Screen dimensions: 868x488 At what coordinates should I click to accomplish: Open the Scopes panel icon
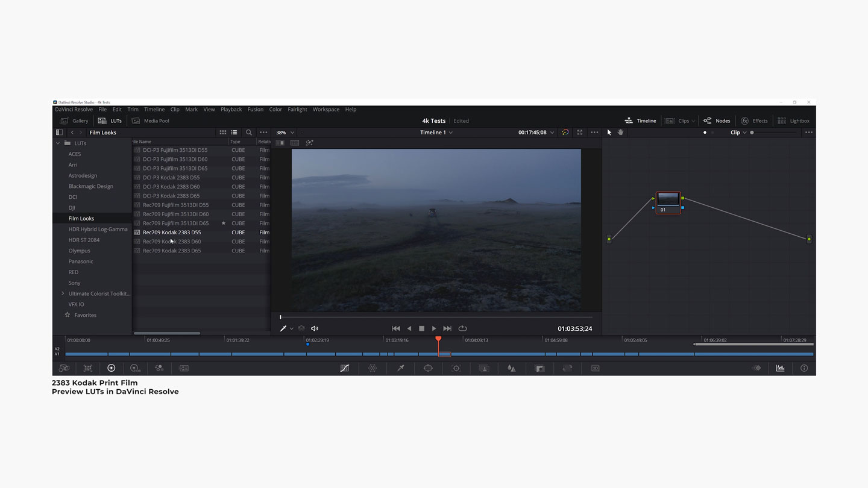[780, 368]
